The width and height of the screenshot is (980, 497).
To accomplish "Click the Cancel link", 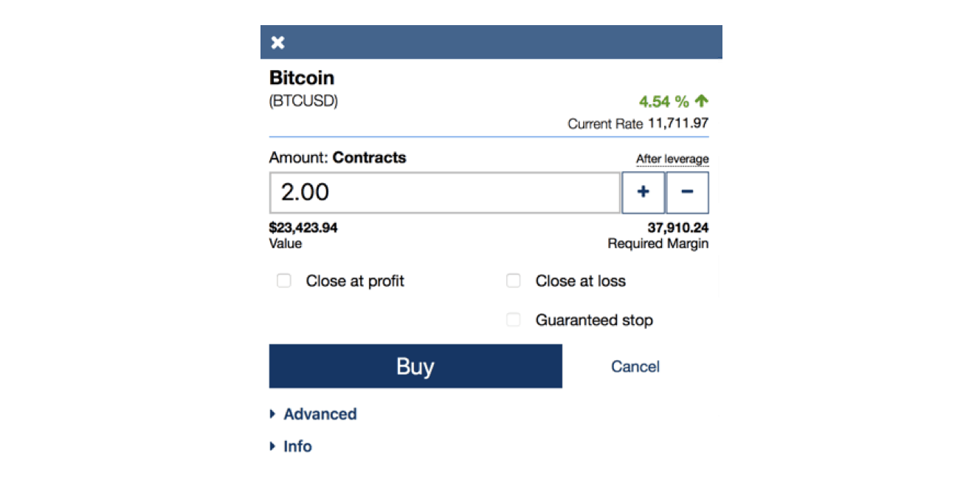I will click(635, 366).
